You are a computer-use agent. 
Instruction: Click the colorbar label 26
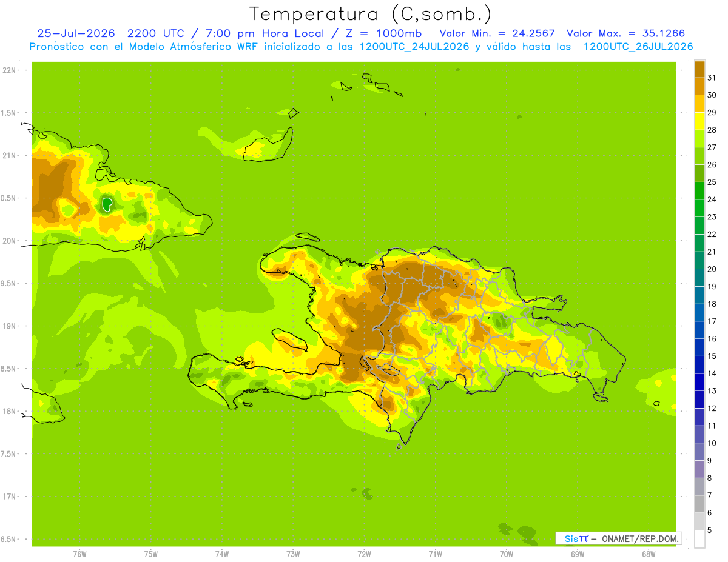712,165
